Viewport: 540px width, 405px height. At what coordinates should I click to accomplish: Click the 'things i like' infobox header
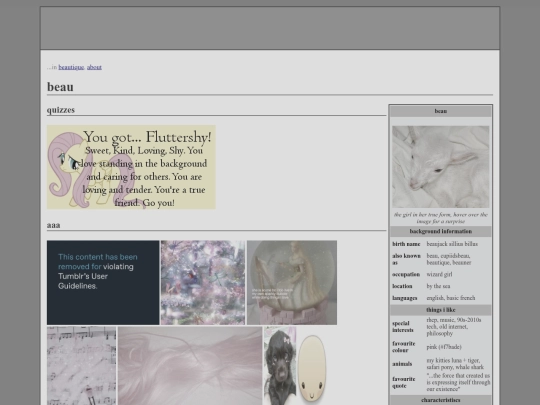click(440, 310)
